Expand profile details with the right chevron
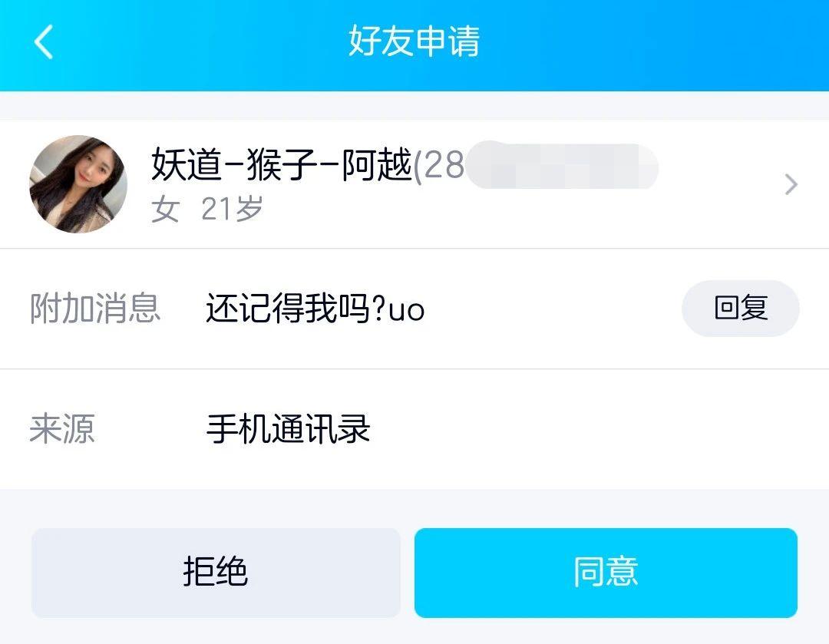This screenshot has height=644, width=829. point(791,184)
